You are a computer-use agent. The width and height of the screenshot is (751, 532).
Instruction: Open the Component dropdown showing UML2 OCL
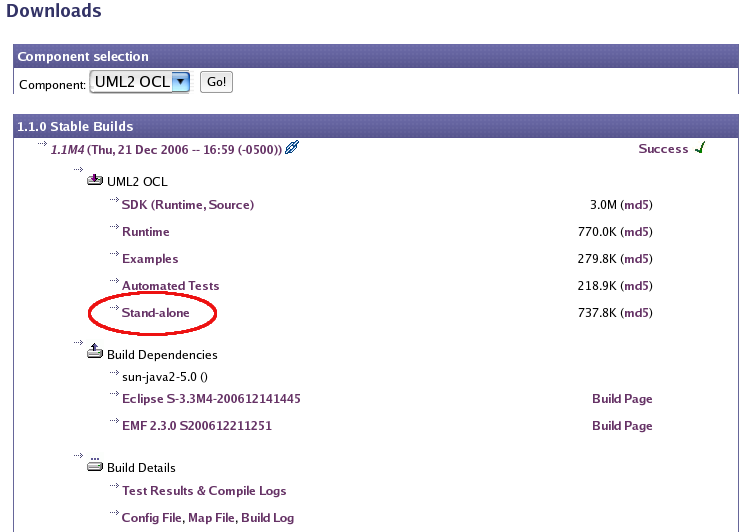click(x=140, y=82)
